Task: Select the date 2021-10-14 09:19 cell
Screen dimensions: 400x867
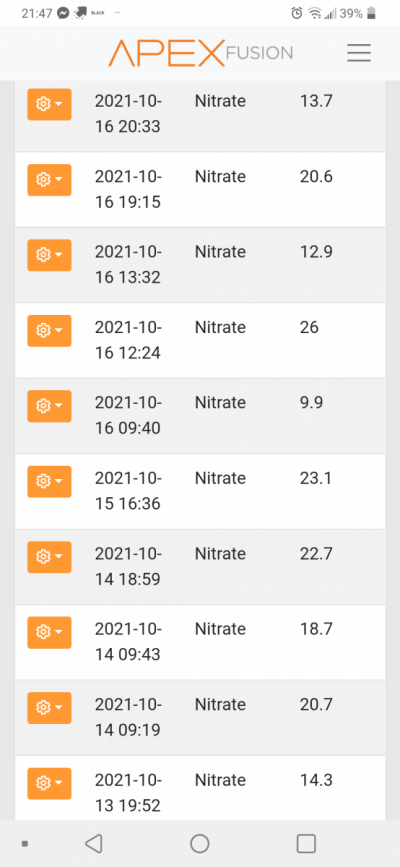Action: click(128, 717)
